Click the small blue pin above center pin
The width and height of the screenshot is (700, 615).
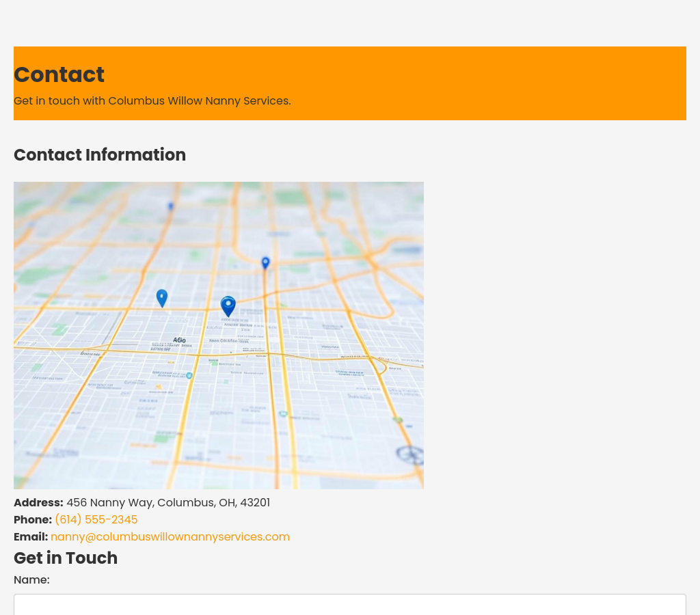265,262
